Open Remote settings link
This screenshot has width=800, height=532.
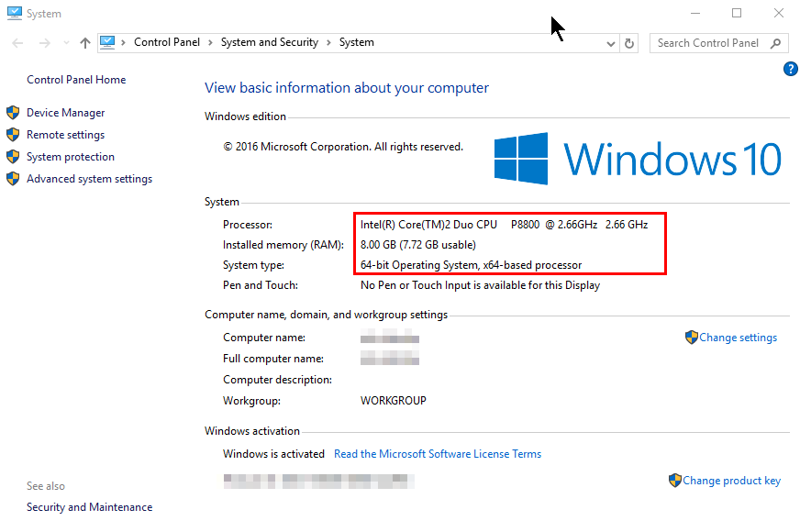(x=65, y=135)
